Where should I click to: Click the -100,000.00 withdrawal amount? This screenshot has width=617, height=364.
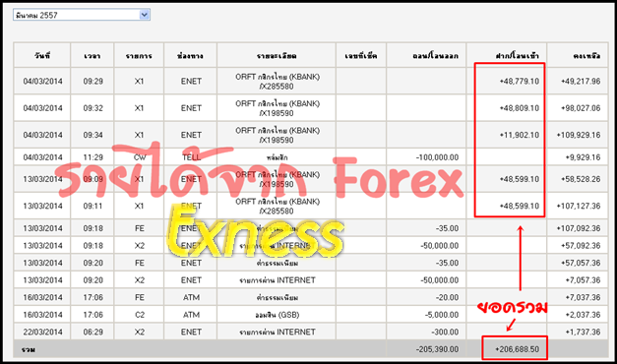[x=437, y=157]
